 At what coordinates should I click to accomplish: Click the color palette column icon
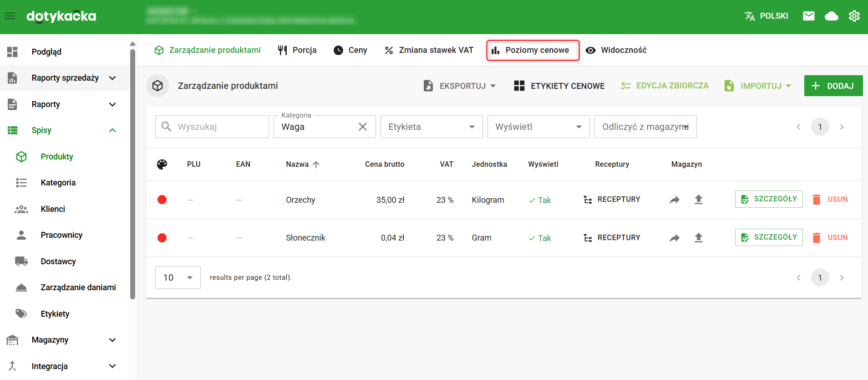pyautogui.click(x=162, y=164)
